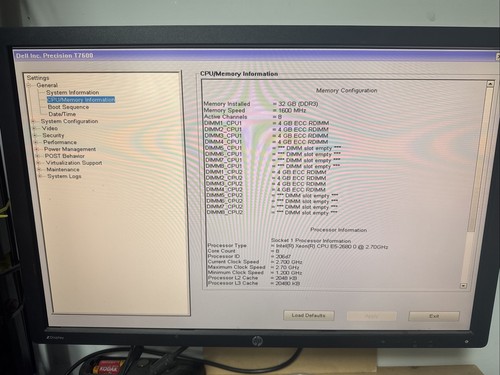Collapse the General tree node

click(x=29, y=85)
